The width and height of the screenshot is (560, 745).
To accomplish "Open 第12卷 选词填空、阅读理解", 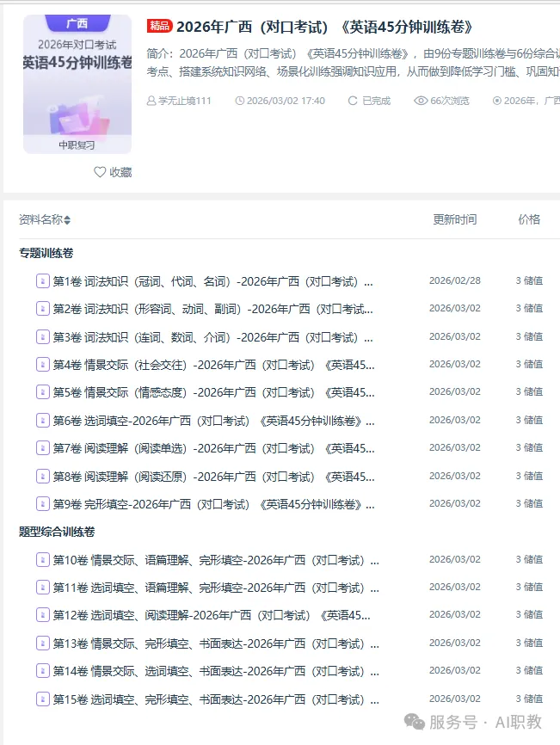I will (x=212, y=615).
